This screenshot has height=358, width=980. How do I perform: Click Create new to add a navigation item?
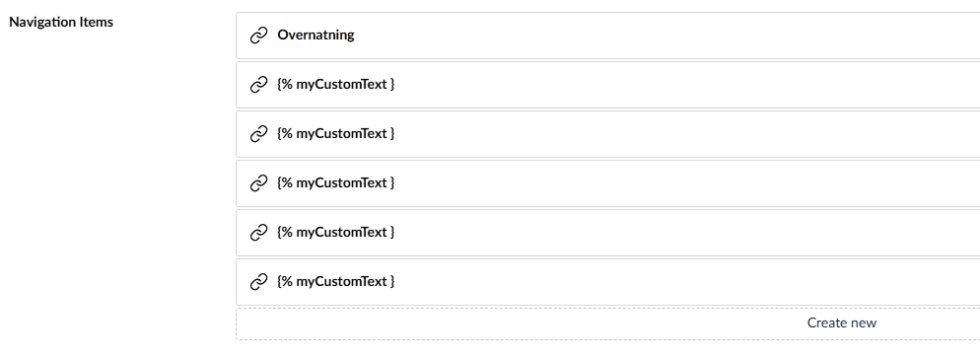pos(841,323)
